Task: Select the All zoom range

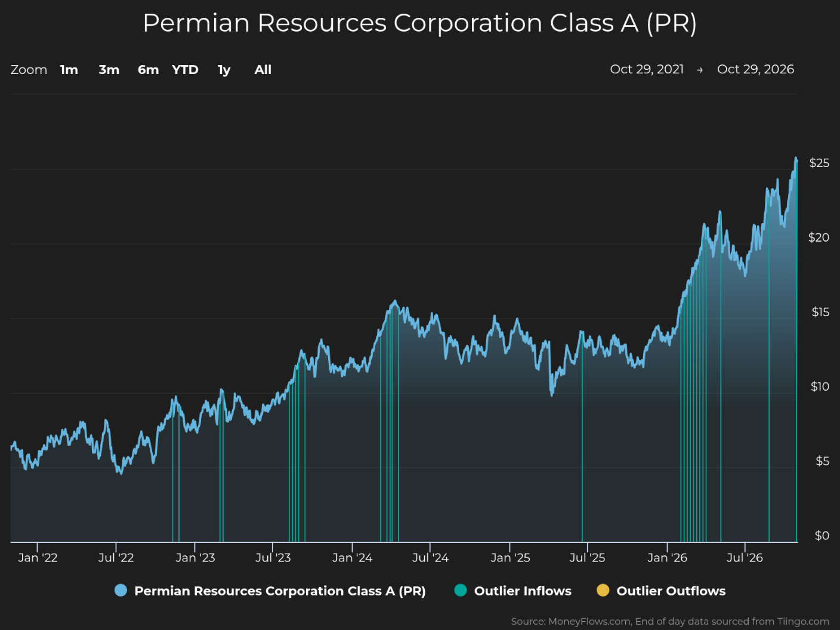Action: 263,70
